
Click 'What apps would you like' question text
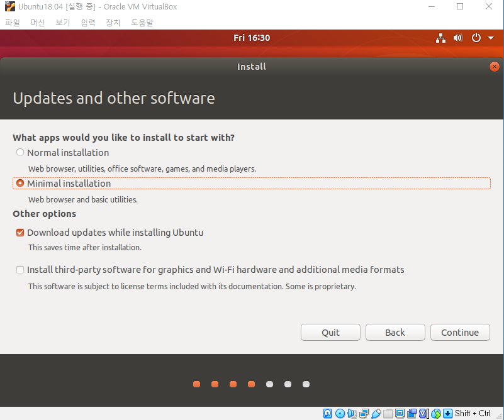pyautogui.click(x=124, y=138)
